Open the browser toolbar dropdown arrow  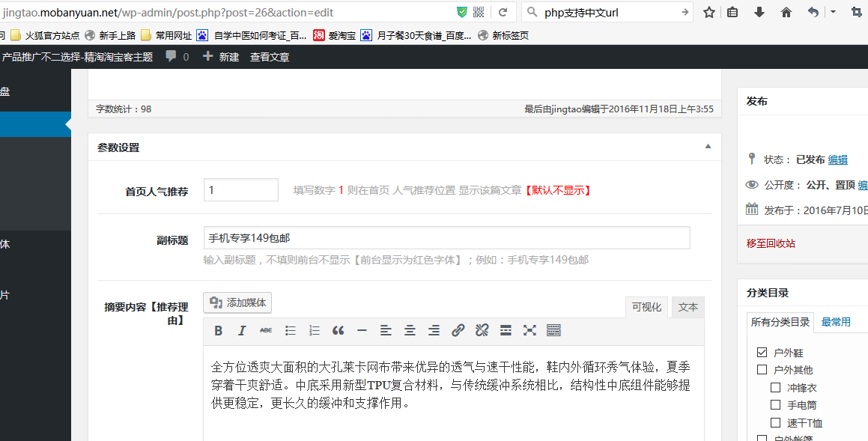(834, 11)
